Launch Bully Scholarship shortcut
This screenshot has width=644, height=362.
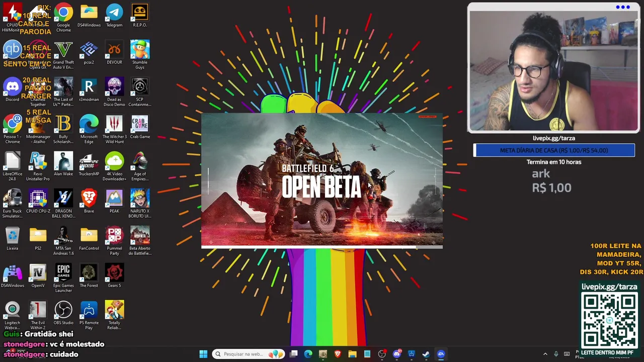click(63, 129)
